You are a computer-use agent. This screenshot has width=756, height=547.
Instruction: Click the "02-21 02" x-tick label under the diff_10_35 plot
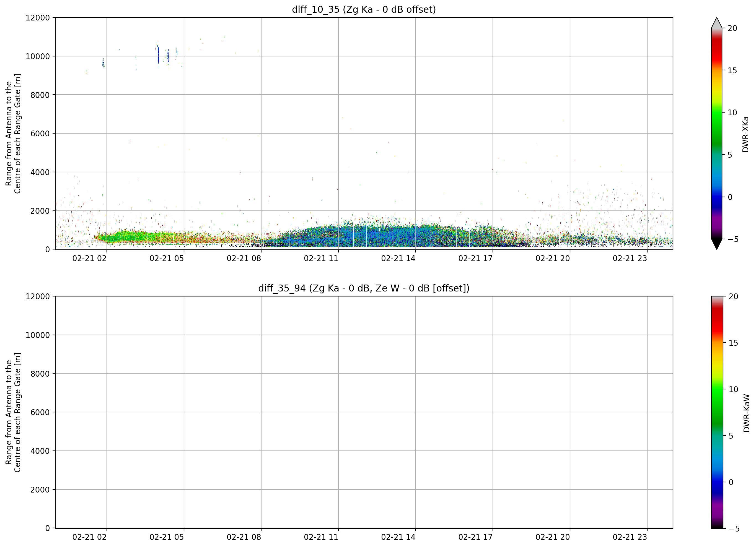coord(89,259)
